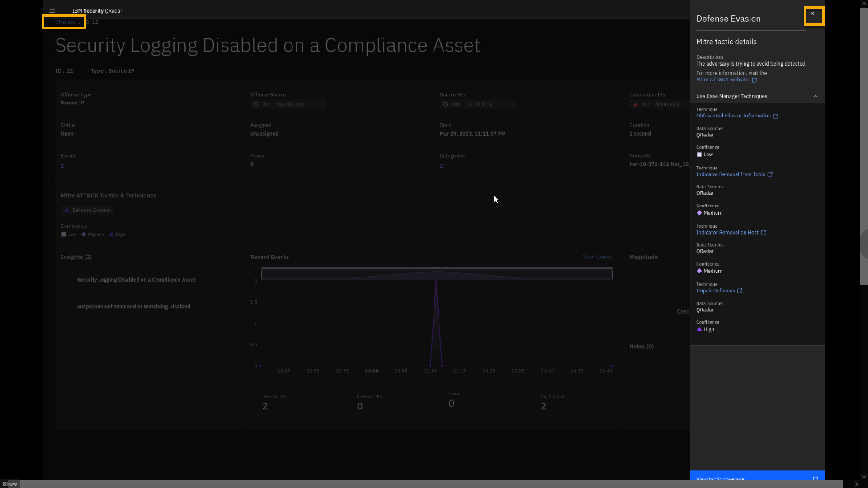Click external link icon beside Mitre ATT&CK website
Screen dimensions: 868x488
click(x=755, y=80)
